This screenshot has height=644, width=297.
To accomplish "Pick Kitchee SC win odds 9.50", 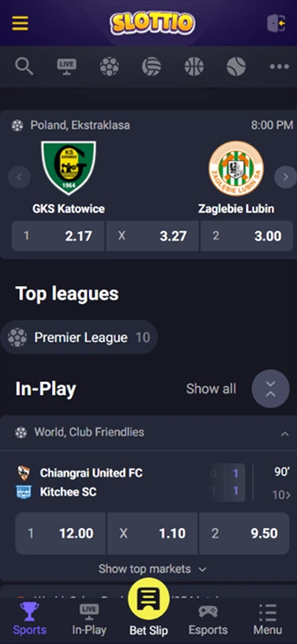I will 245,533.
